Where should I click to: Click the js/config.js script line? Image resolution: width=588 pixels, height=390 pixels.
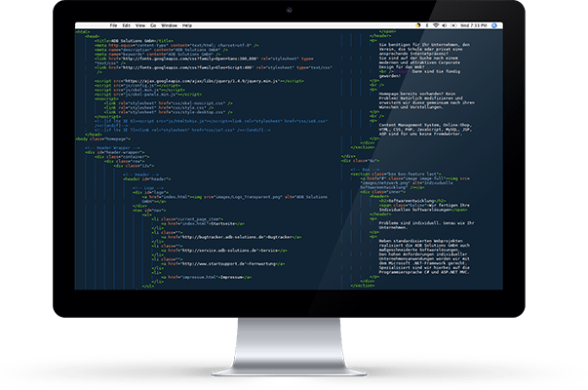(x=137, y=86)
